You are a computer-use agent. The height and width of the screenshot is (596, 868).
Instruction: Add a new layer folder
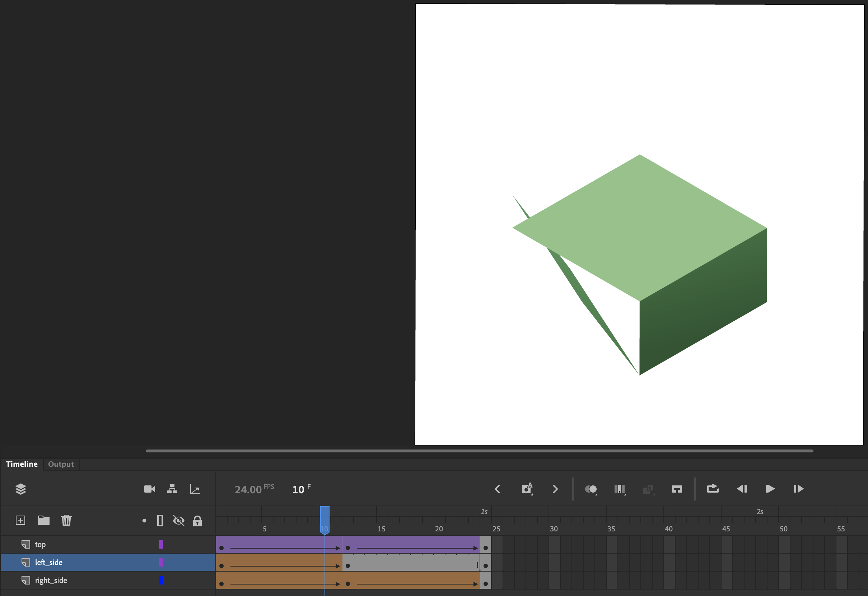[x=44, y=521]
